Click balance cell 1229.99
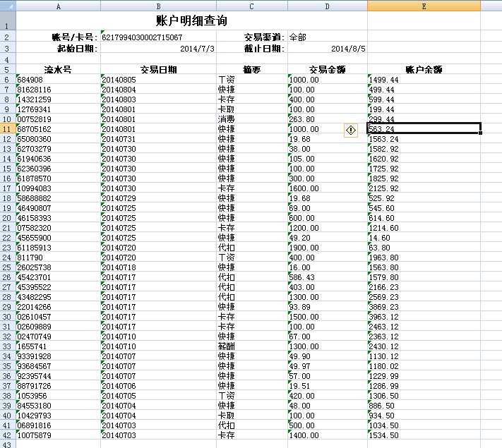Image resolution: width=502 pixels, height=448 pixels. coord(424,376)
